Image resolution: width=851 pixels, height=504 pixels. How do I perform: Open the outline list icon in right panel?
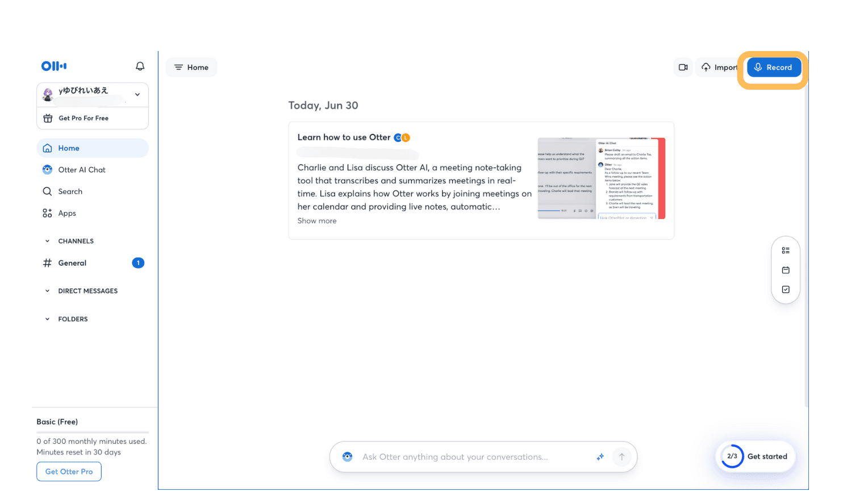(x=786, y=250)
